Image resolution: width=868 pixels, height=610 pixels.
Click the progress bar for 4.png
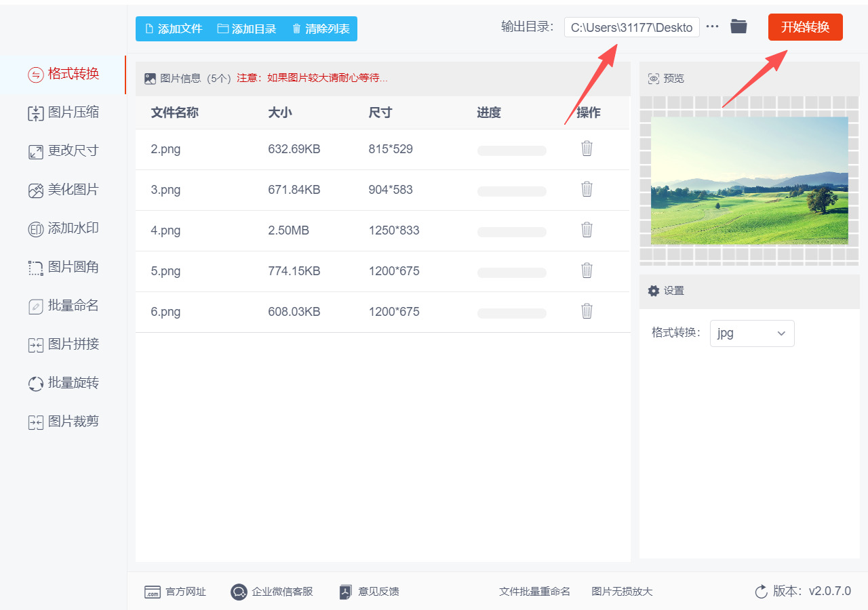[512, 232]
